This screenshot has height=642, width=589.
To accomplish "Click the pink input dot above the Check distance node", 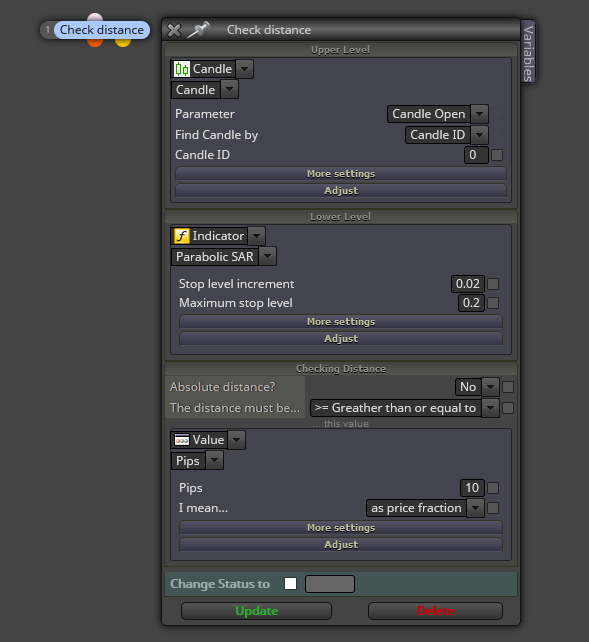I will tap(95, 17).
